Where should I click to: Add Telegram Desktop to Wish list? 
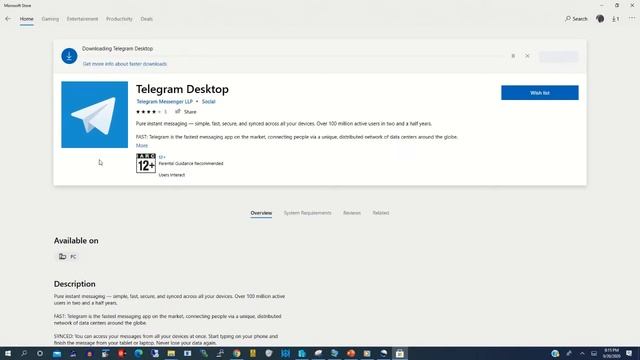(x=540, y=93)
